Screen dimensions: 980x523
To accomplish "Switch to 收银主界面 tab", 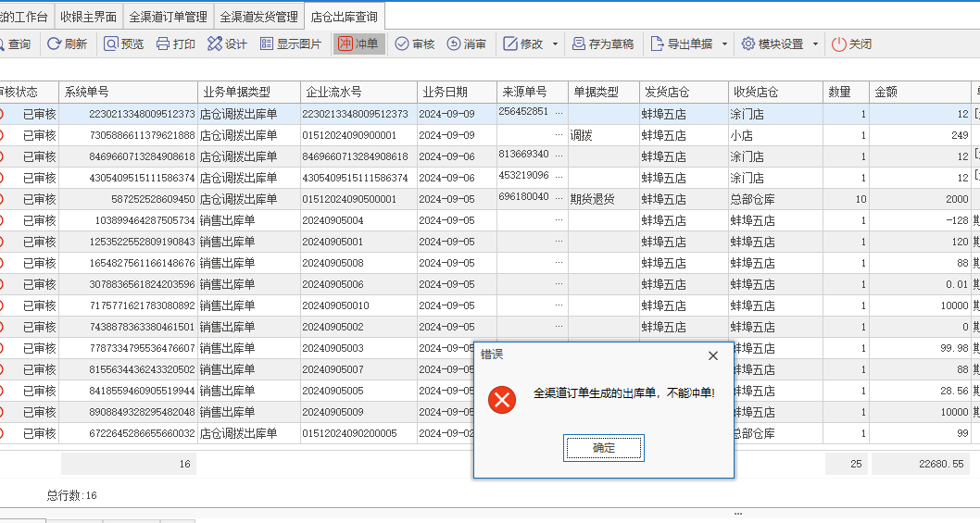I will [89, 17].
